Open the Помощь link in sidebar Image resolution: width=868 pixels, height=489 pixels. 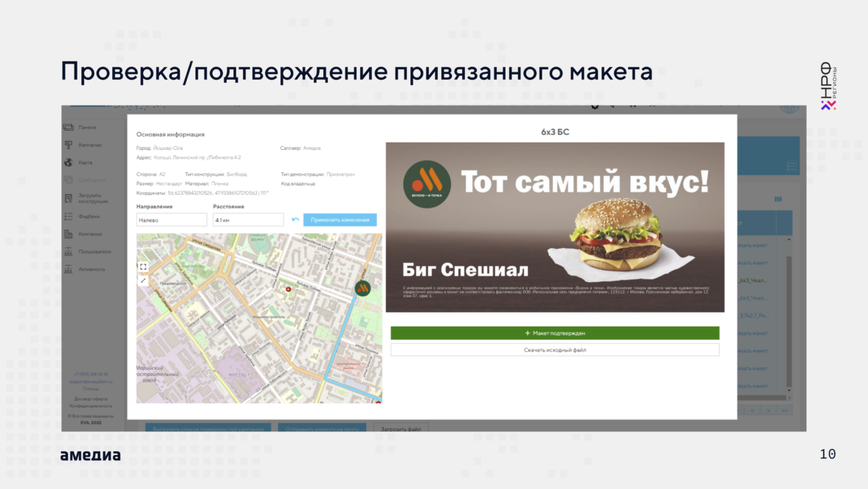click(x=91, y=389)
